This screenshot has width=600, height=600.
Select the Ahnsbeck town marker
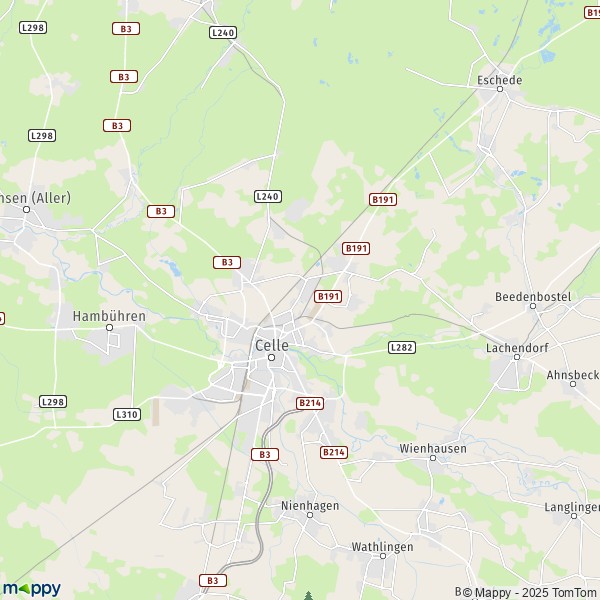click(573, 384)
